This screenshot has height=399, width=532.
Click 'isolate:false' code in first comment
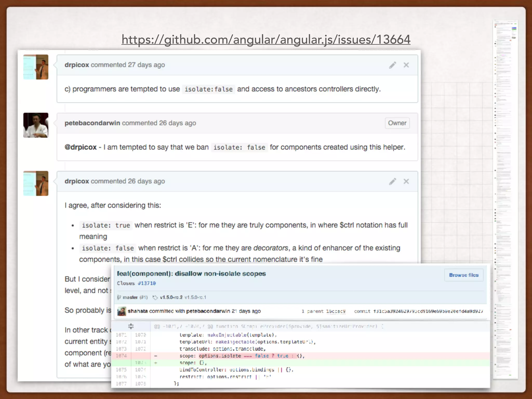point(209,89)
